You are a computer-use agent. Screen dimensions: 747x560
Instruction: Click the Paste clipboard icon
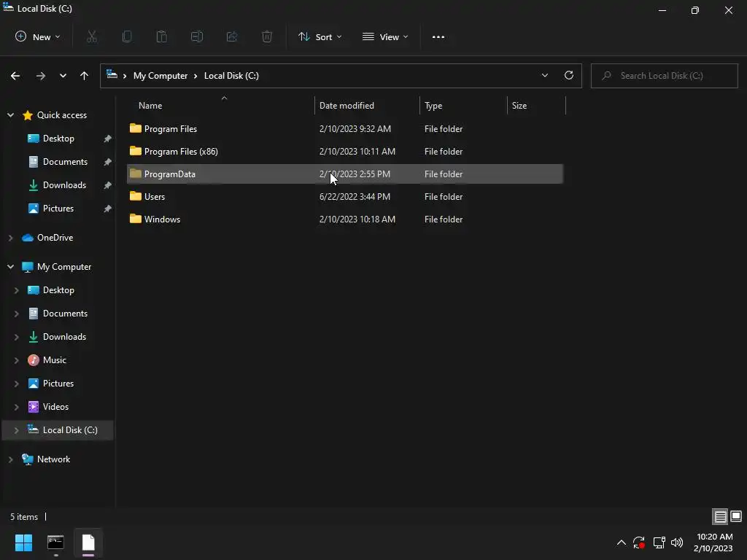(162, 36)
